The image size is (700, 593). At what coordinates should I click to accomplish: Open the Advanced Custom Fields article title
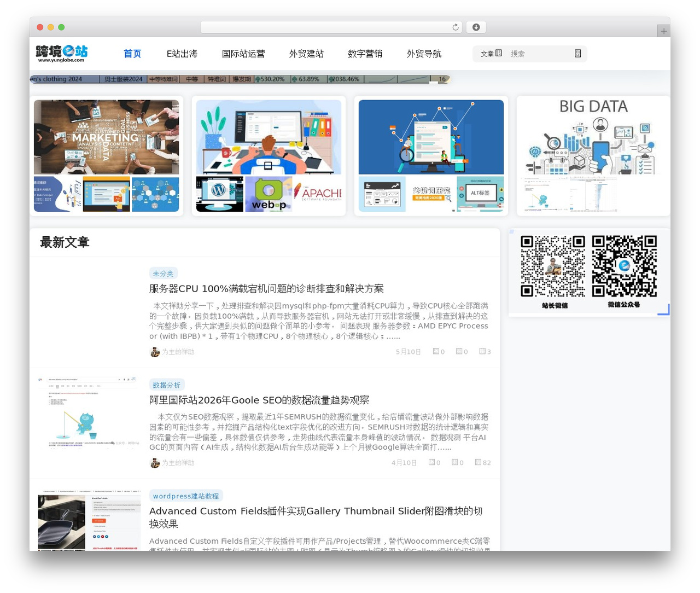[x=316, y=518]
